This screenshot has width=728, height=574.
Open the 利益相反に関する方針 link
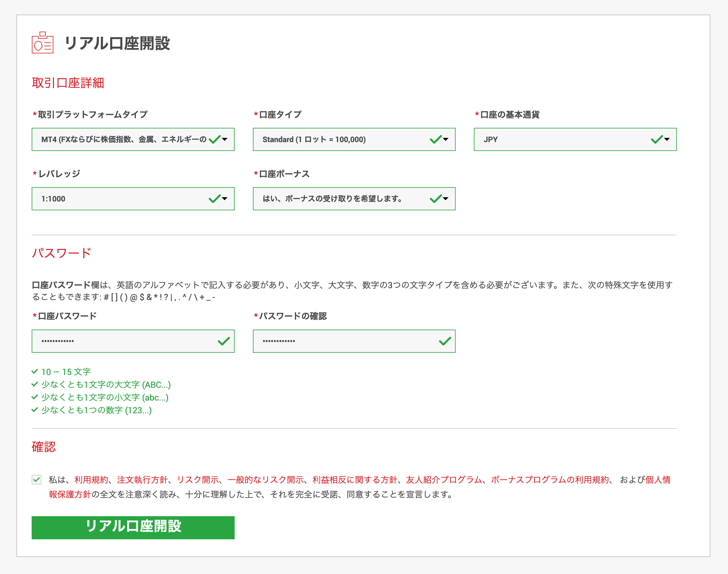pos(355,480)
